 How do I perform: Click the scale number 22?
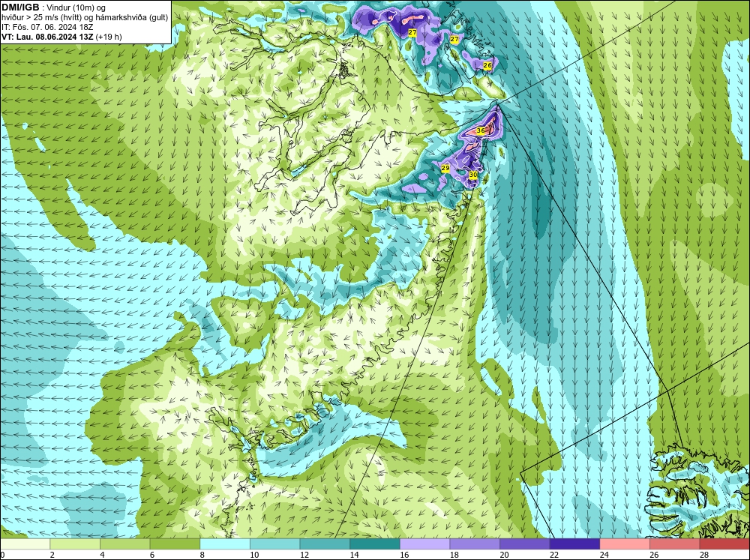point(554,555)
